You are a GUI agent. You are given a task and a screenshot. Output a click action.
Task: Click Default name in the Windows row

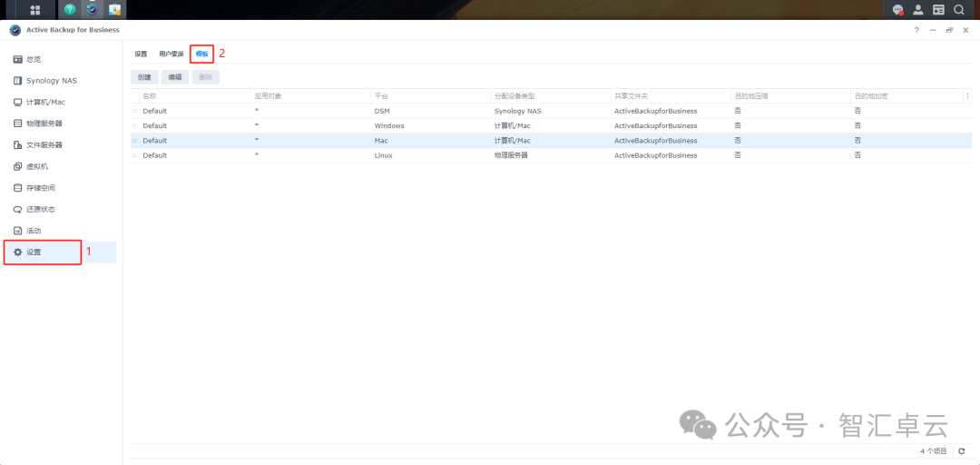155,126
